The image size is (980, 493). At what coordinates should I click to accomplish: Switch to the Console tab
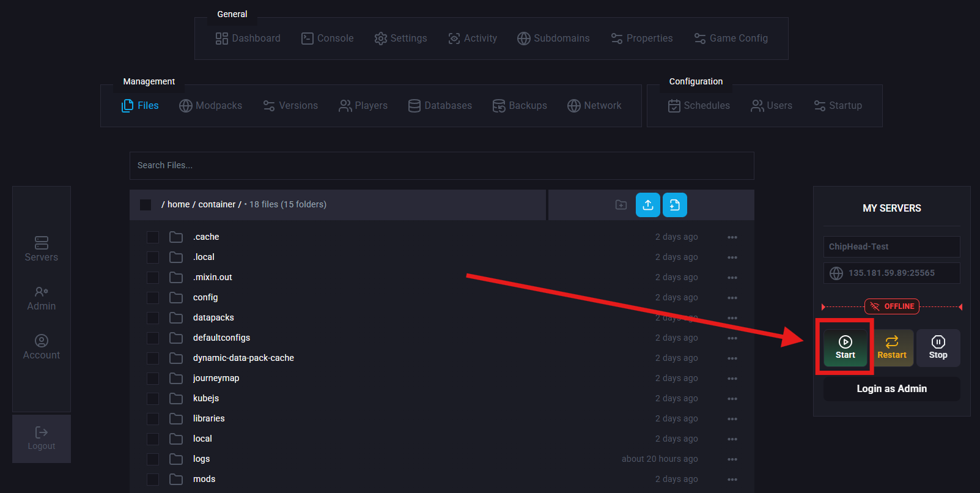327,39
